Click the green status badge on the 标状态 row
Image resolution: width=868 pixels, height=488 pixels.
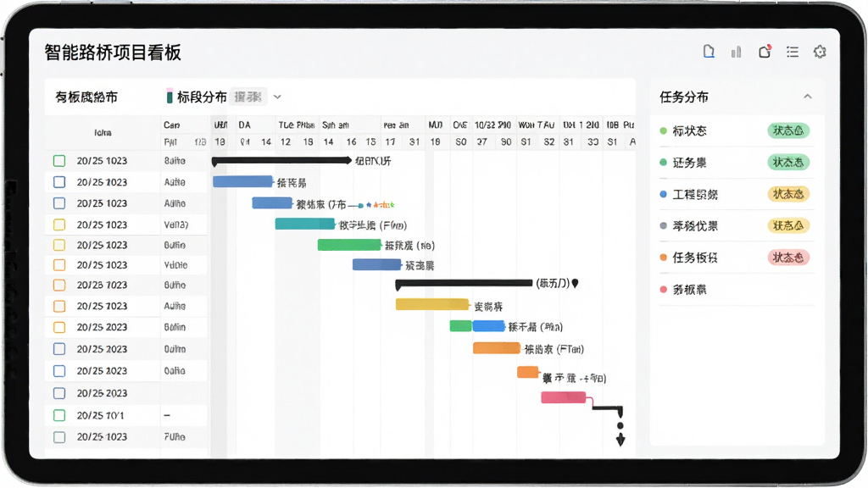coord(788,130)
